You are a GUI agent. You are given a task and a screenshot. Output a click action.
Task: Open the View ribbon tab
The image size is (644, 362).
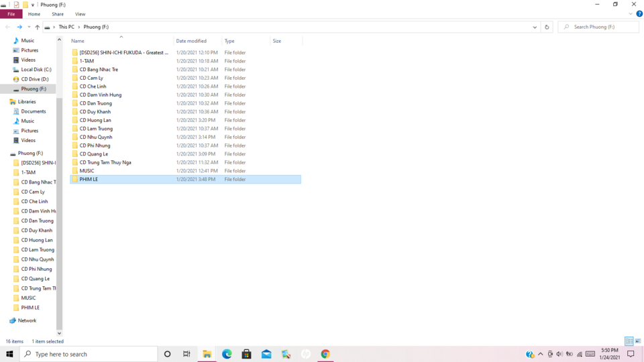pyautogui.click(x=80, y=14)
